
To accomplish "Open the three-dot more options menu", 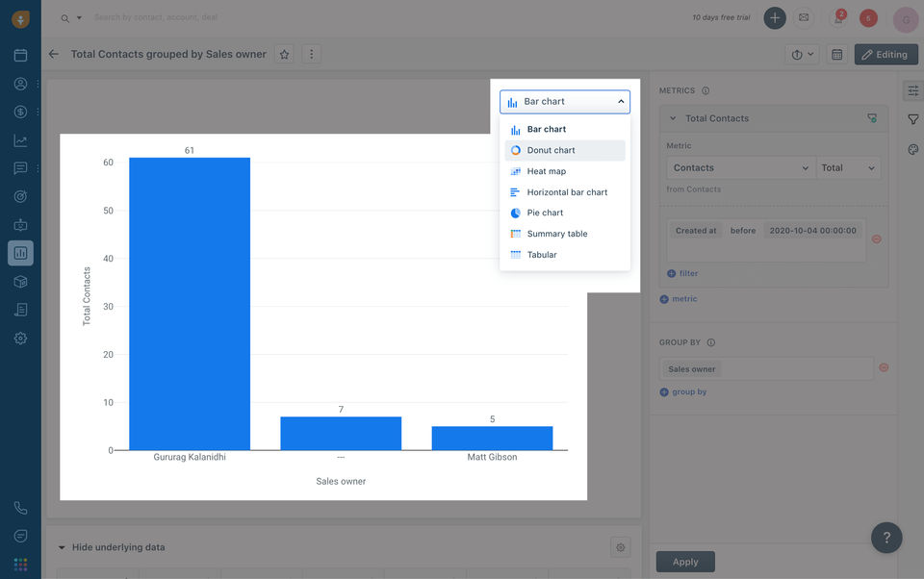I will 311,54.
